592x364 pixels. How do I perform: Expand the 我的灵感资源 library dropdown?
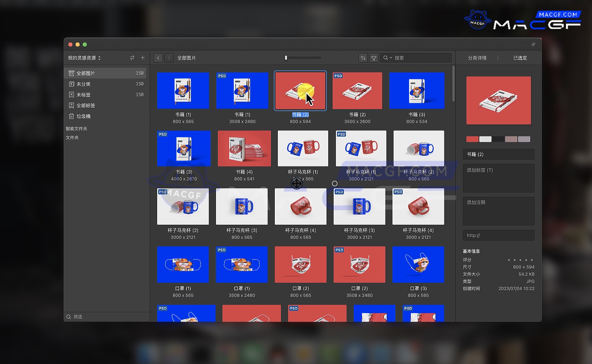(84, 58)
